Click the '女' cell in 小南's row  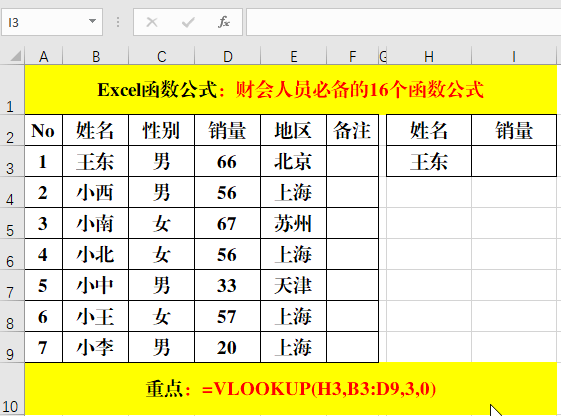[x=161, y=223]
